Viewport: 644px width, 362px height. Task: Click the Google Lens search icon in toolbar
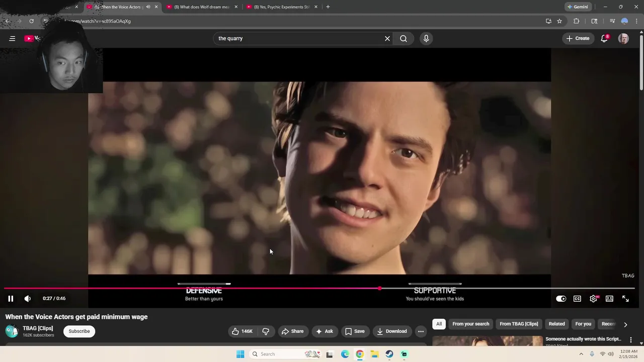pos(594,21)
